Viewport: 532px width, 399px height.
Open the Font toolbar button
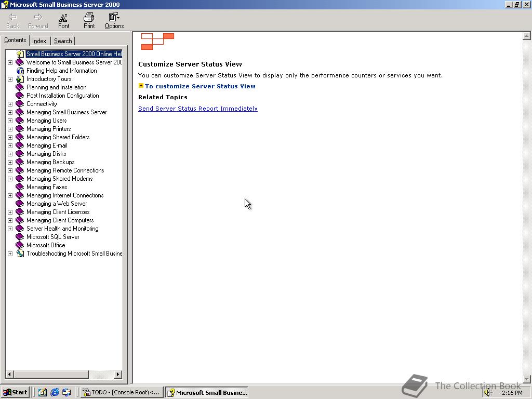coord(63,21)
